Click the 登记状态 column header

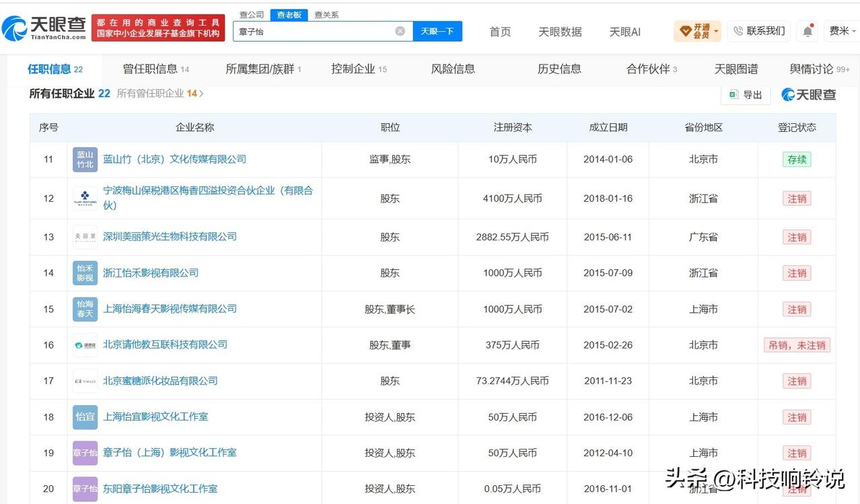(x=797, y=127)
